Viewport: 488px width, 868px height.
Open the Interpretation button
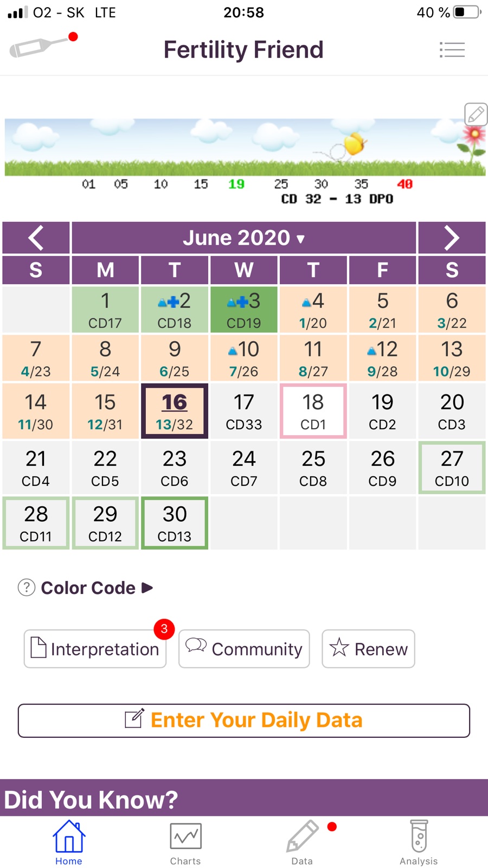point(95,649)
